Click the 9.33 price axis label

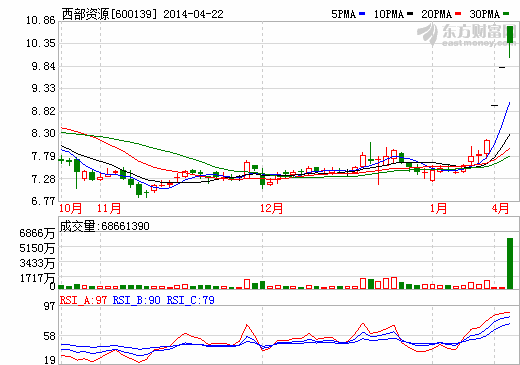pyautogui.click(x=43, y=88)
